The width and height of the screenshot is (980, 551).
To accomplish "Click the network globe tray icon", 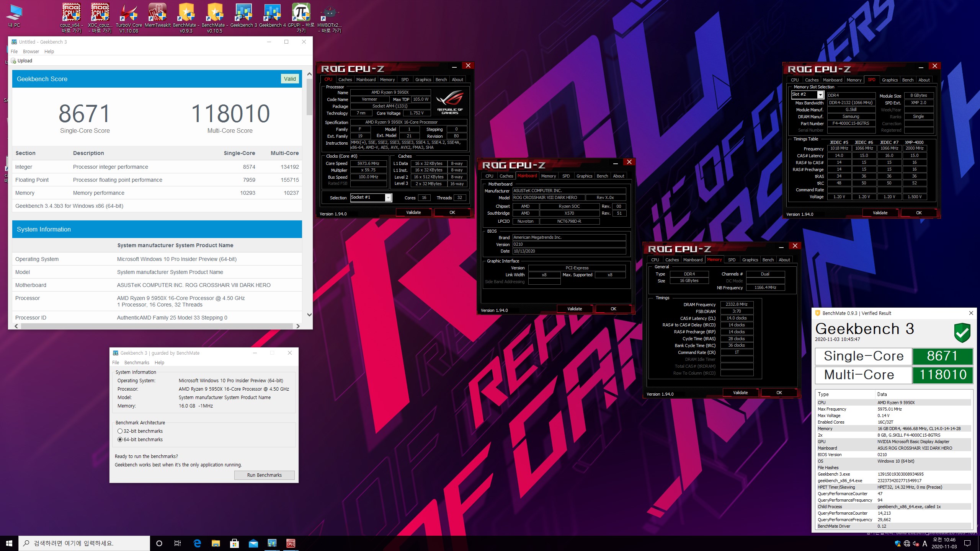I will 907,543.
